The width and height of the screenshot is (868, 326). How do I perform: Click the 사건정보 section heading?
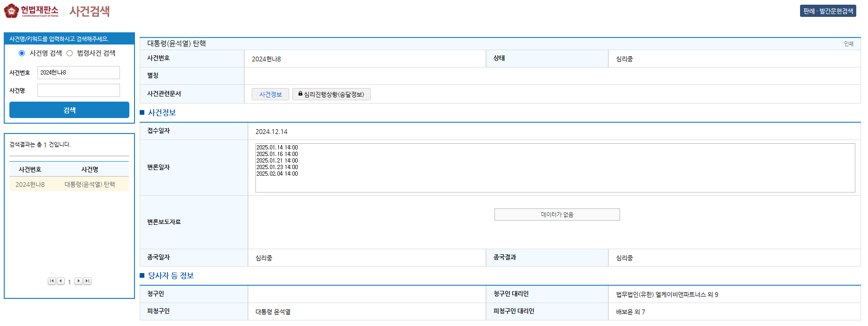coord(162,112)
